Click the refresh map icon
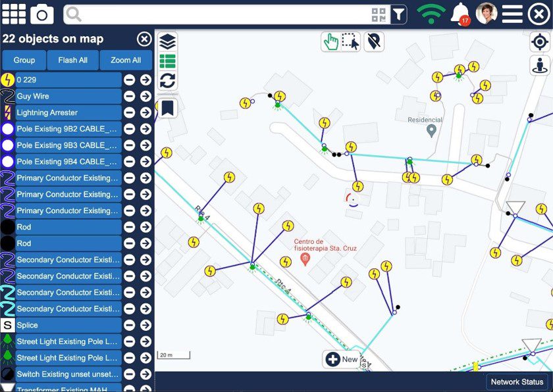553x392 pixels. click(168, 81)
